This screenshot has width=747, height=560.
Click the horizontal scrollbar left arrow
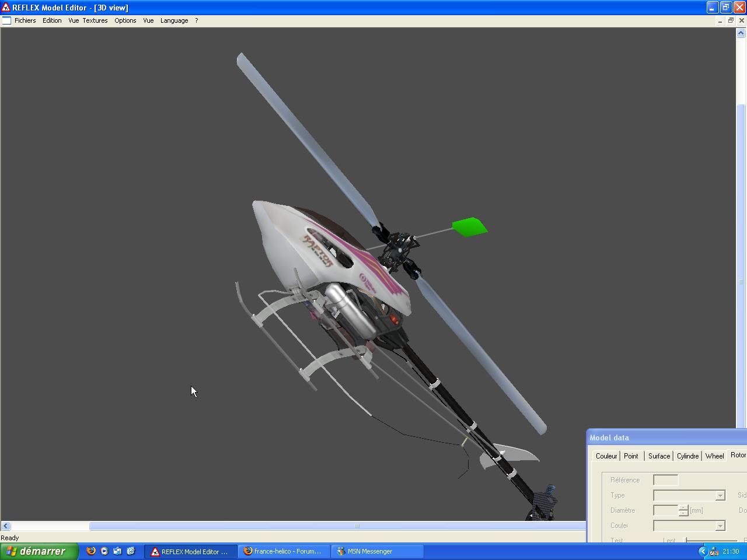(x=6, y=526)
